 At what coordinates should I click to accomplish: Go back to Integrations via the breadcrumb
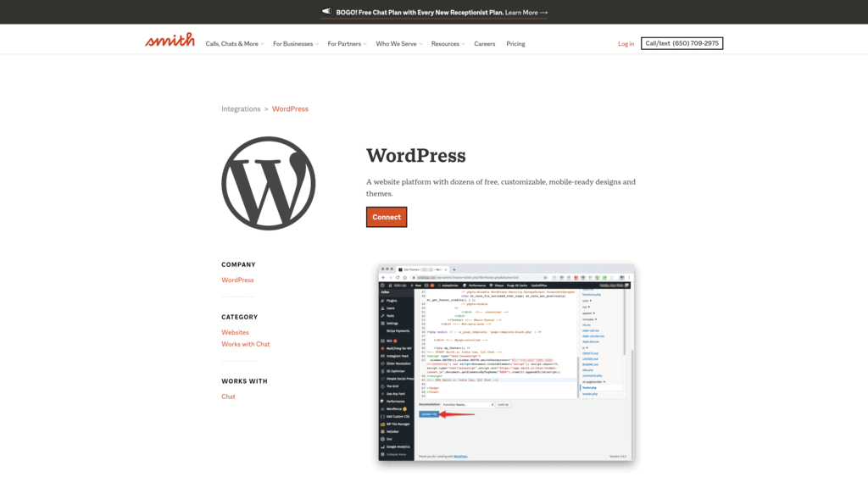[241, 109]
